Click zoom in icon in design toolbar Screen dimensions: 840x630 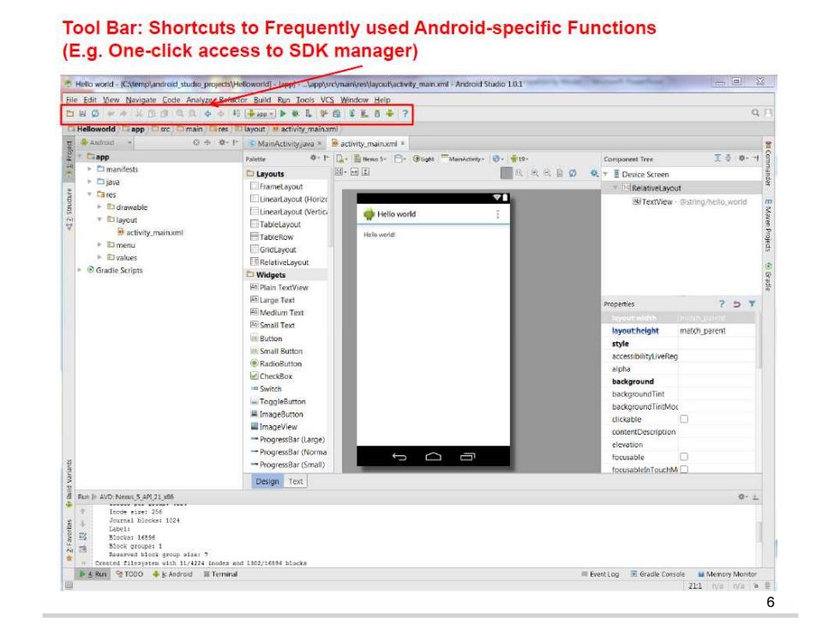click(535, 173)
